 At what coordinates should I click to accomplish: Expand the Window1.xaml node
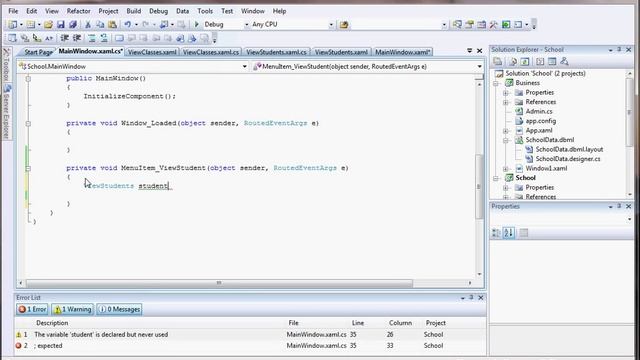point(506,169)
